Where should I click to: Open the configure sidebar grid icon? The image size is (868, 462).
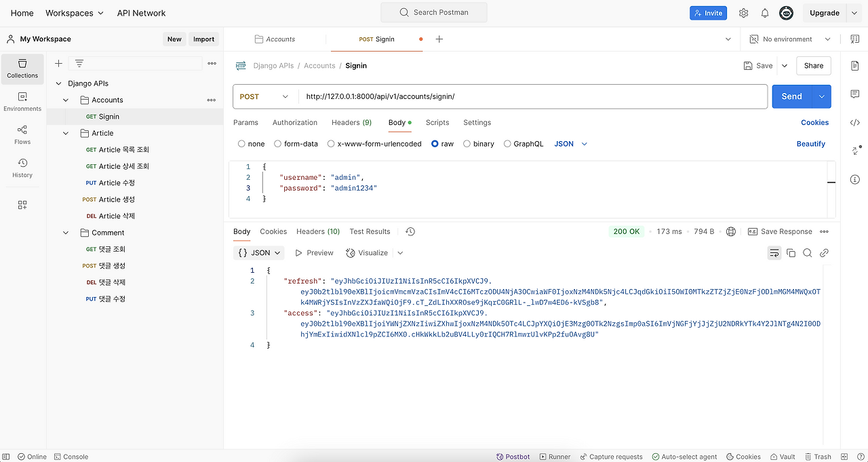(x=22, y=205)
